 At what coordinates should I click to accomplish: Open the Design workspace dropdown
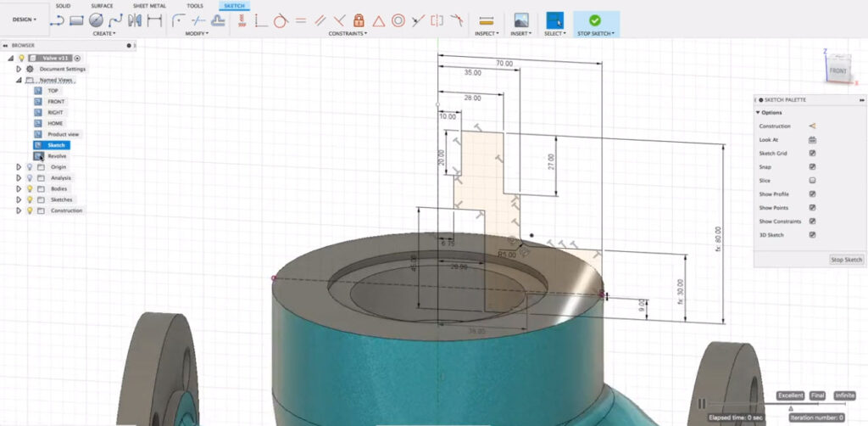click(25, 20)
